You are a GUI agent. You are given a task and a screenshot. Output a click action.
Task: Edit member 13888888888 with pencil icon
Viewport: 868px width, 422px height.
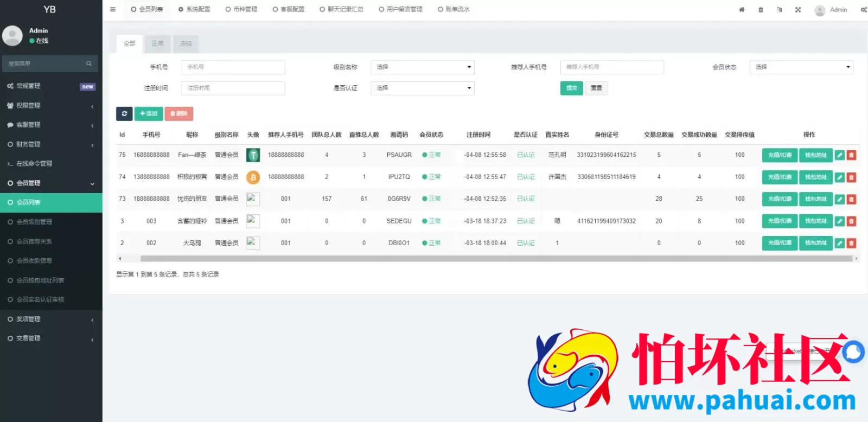[840, 177]
